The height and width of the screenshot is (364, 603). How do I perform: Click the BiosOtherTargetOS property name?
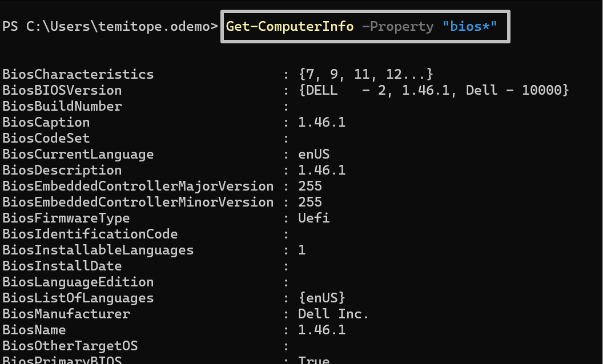coord(70,346)
